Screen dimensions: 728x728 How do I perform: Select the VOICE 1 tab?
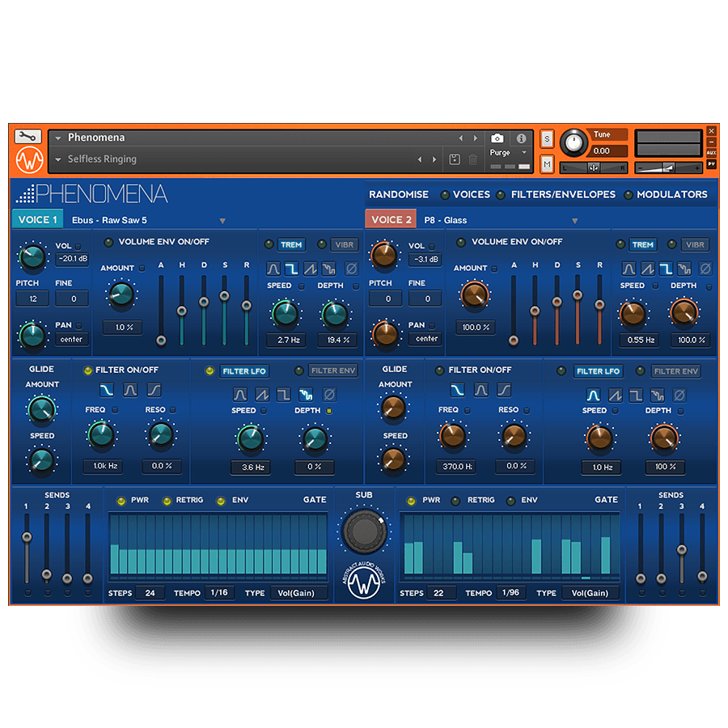click(37, 219)
